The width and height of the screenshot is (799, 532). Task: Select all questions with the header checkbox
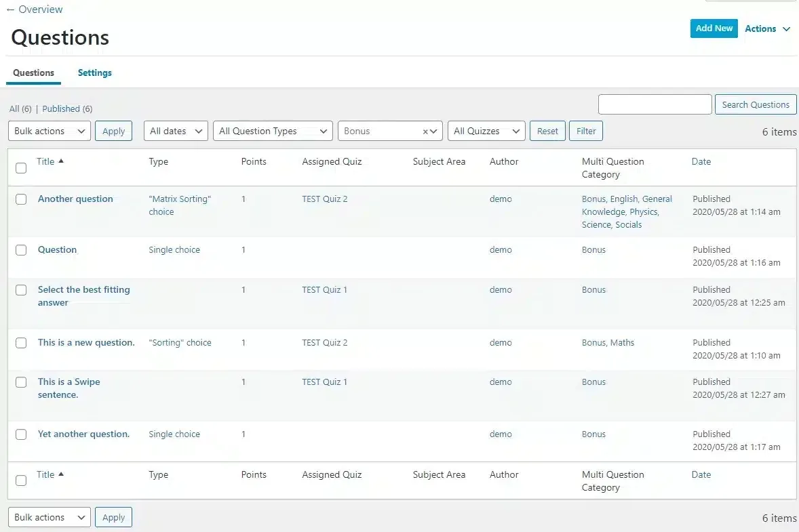coord(20,167)
